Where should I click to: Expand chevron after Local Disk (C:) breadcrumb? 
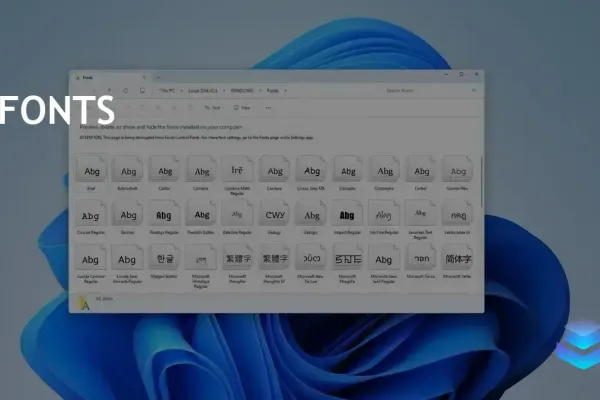[x=224, y=91]
